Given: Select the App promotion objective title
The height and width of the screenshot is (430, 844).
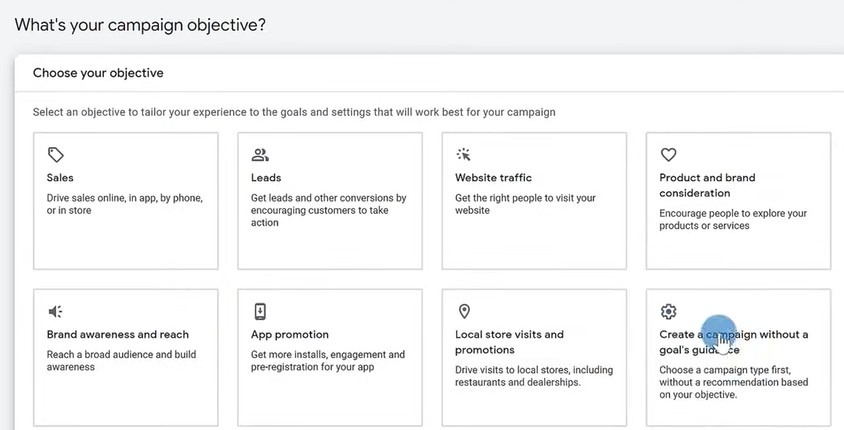Looking at the screenshot, I should [x=290, y=335].
